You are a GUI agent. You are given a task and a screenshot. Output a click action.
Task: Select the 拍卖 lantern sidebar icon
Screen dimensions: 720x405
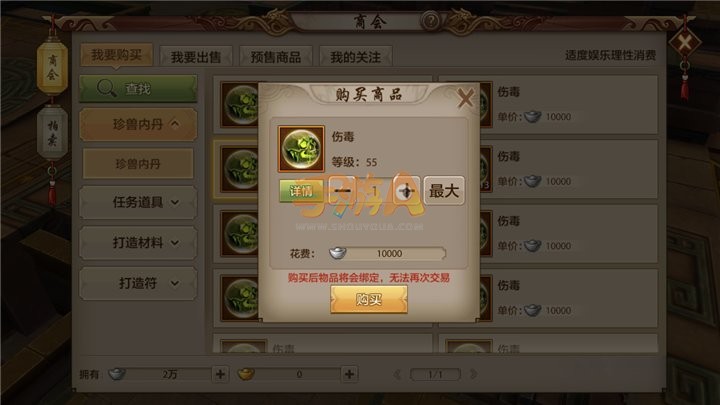52,132
